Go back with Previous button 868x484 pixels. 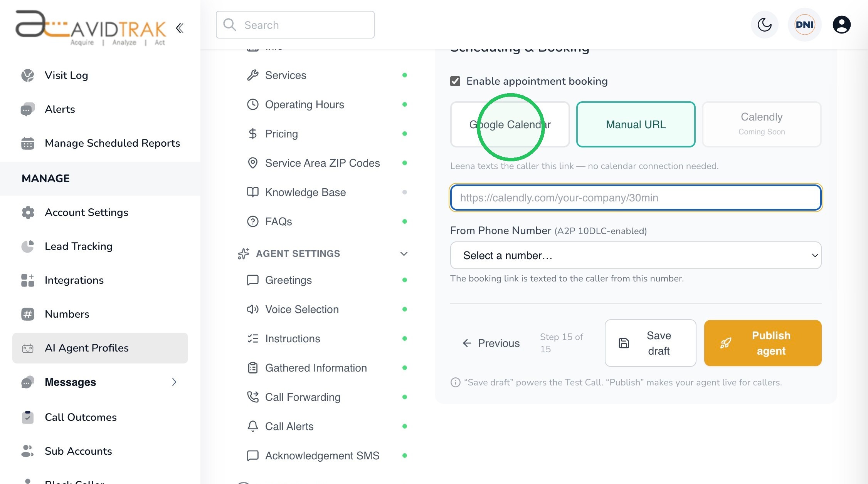(x=491, y=343)
